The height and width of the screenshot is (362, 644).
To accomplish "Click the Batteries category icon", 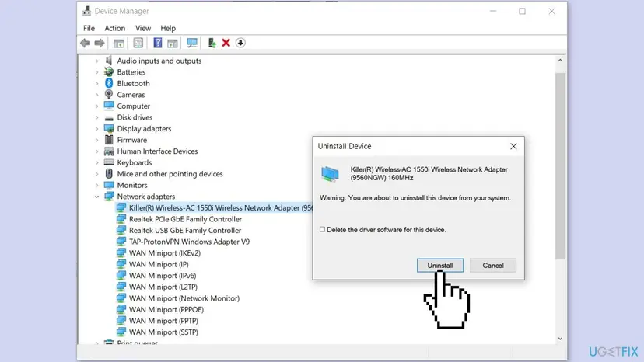I will click(x=109, y=71).
